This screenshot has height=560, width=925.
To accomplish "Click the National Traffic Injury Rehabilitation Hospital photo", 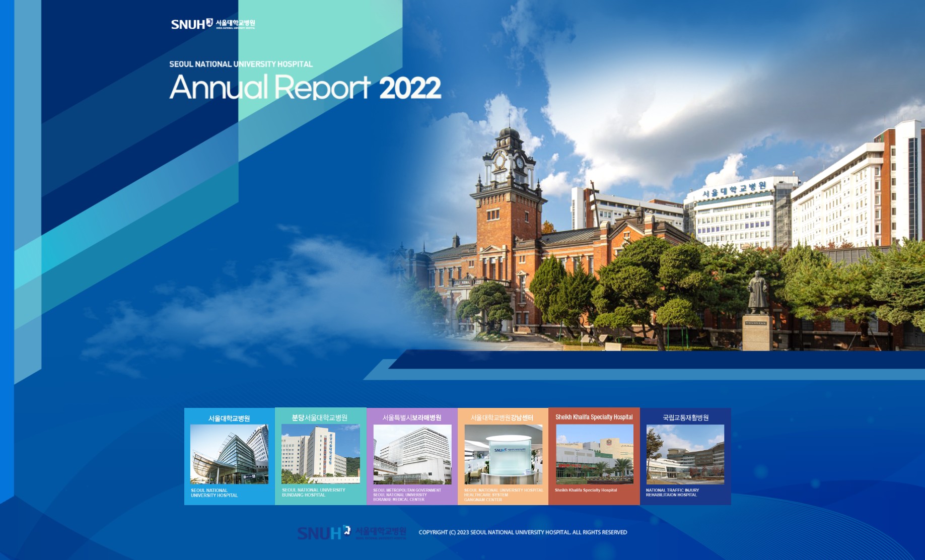I will click(x=685, y=454).
